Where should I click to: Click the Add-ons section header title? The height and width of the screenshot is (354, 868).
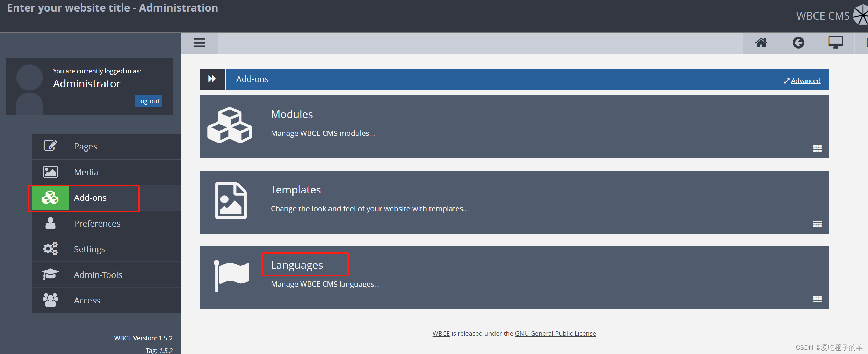(252, 79)
